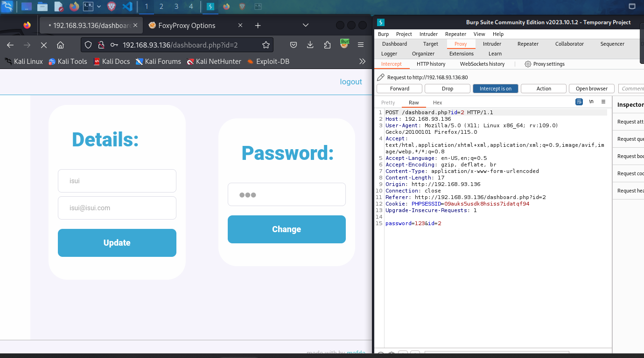Go to the Firefox home page
Image resolution: width=644 pixels, height=358 pixels.
[60, 45]
